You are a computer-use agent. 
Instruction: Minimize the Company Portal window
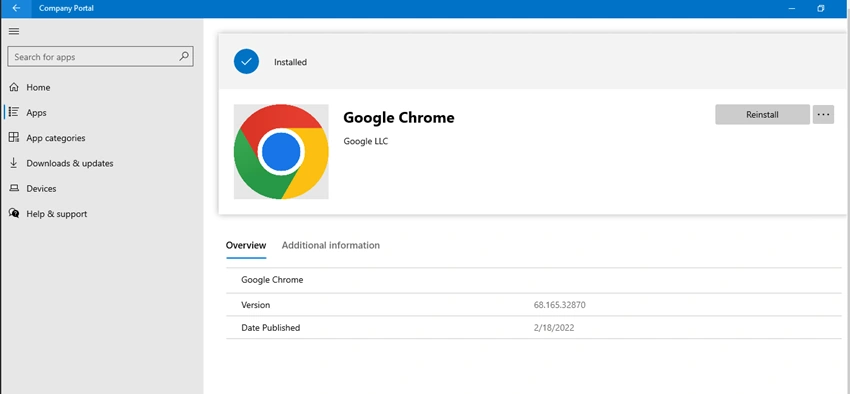coord(793,8)
